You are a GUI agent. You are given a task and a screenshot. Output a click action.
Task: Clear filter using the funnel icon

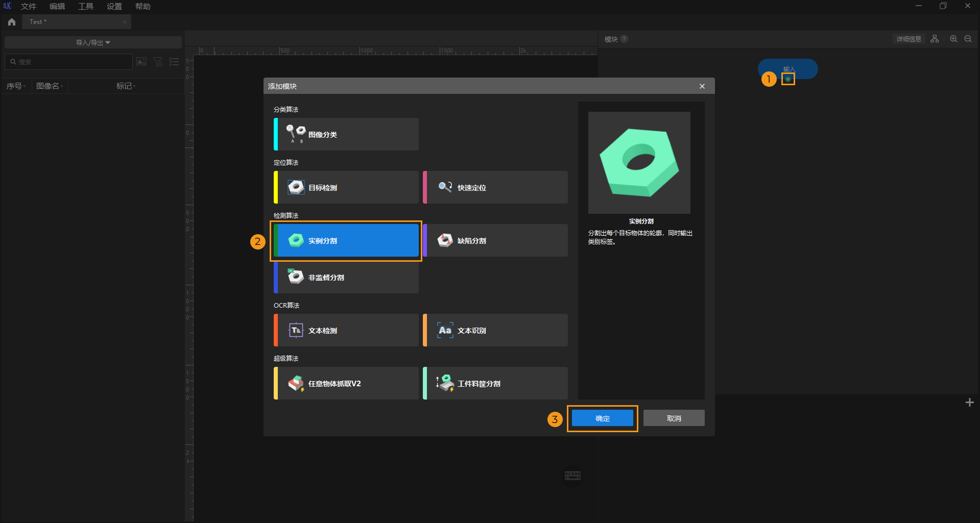158,62
